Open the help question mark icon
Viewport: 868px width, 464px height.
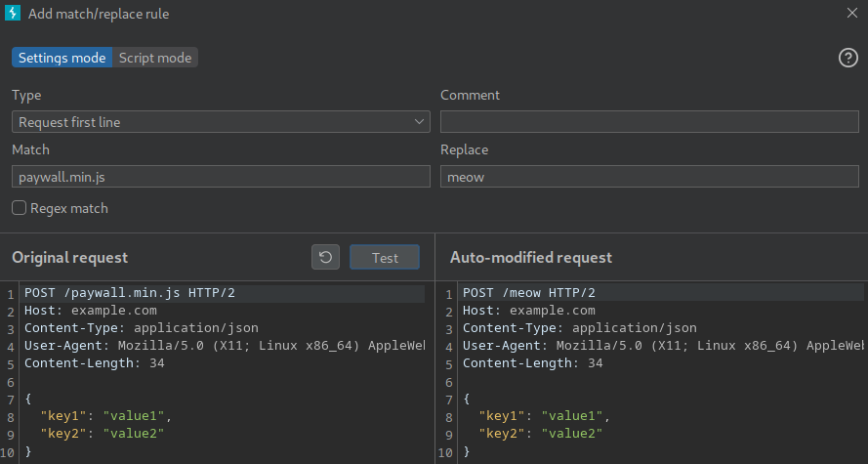(848, 58)
